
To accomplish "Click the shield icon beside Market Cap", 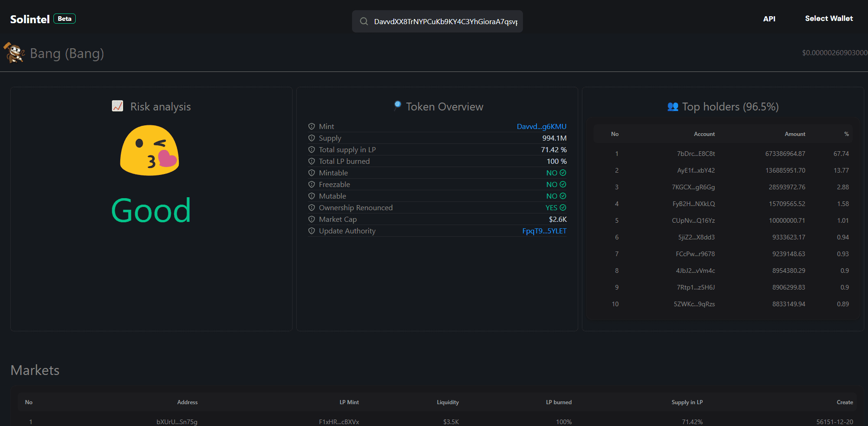I will coord(312,219).
